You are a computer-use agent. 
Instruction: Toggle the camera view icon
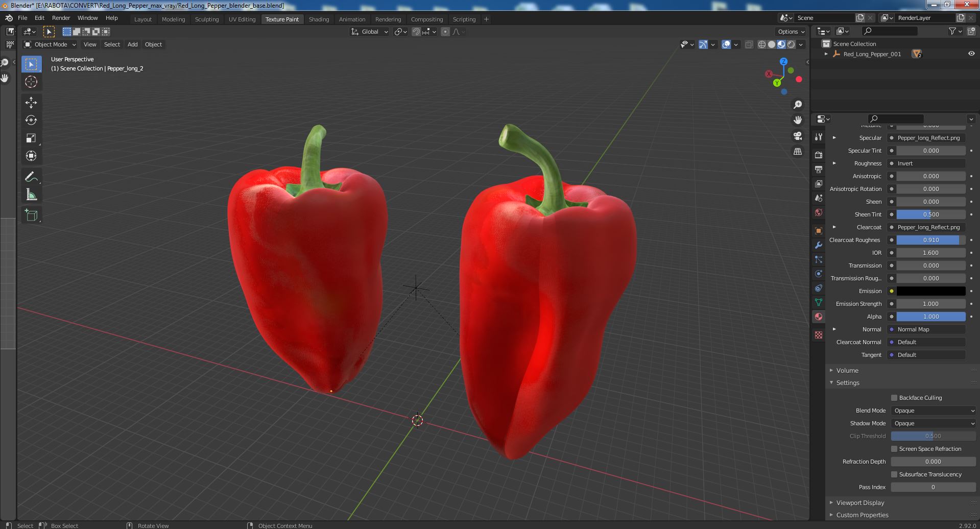click(797, 136)
